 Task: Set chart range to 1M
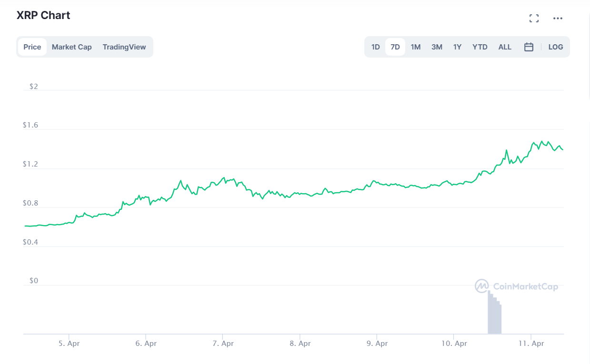[416, 47]
